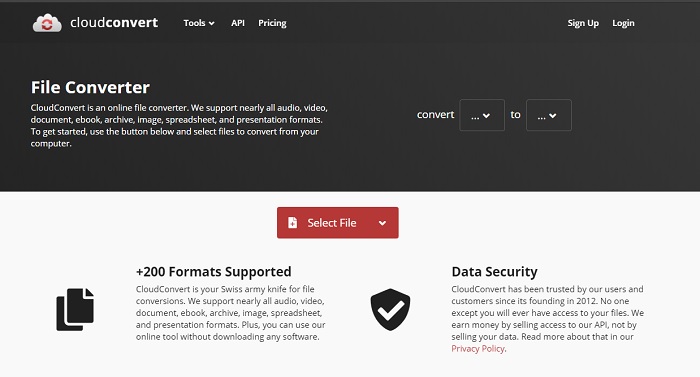Click the Sign Up link

(583, 23)
